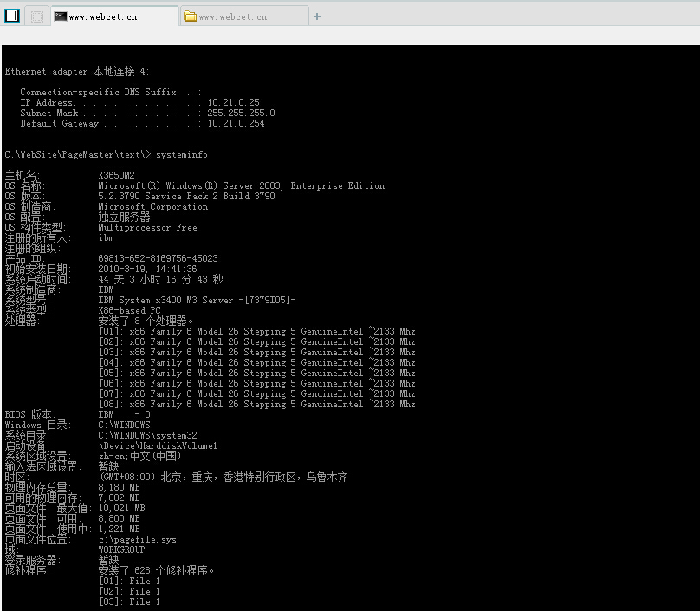Click the 安装了 628 个修补程序 line
Viewport: 700px width, 611px height.
156,570
